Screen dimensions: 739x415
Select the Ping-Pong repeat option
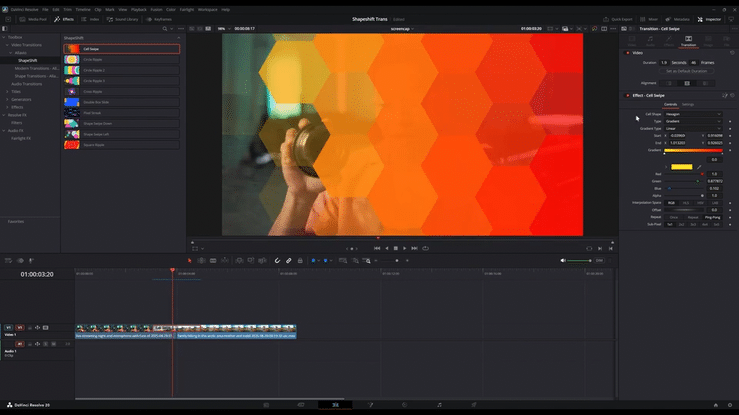tap(712, 217)
